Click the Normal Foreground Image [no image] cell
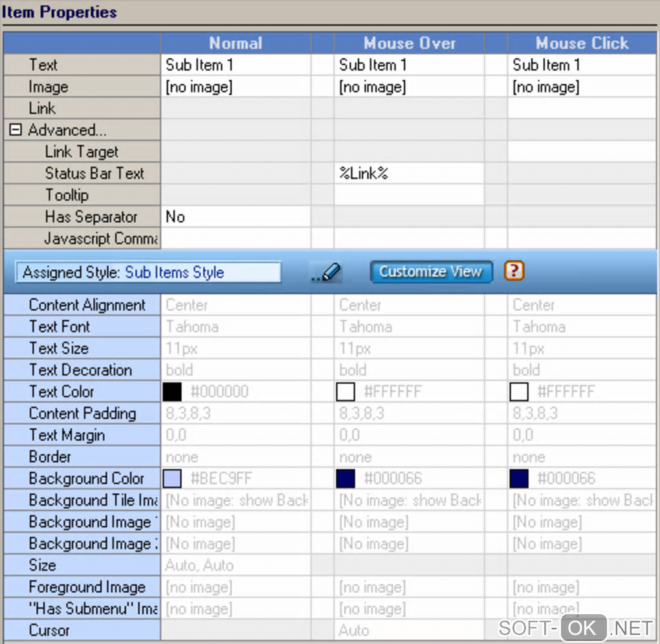This screenshot has width=660, height=644. tap(236, 587)
